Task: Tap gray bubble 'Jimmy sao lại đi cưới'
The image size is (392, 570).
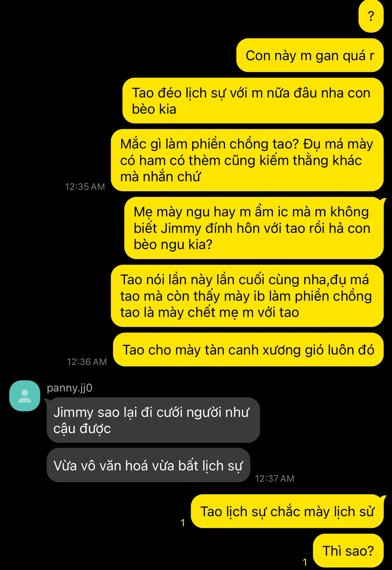Action: [153, 420]
